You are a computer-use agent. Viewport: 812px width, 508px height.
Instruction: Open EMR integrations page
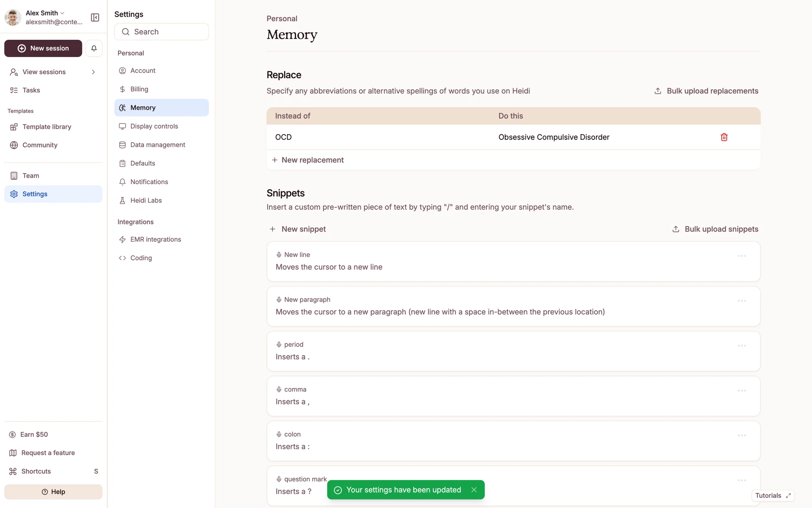[155, 240]
